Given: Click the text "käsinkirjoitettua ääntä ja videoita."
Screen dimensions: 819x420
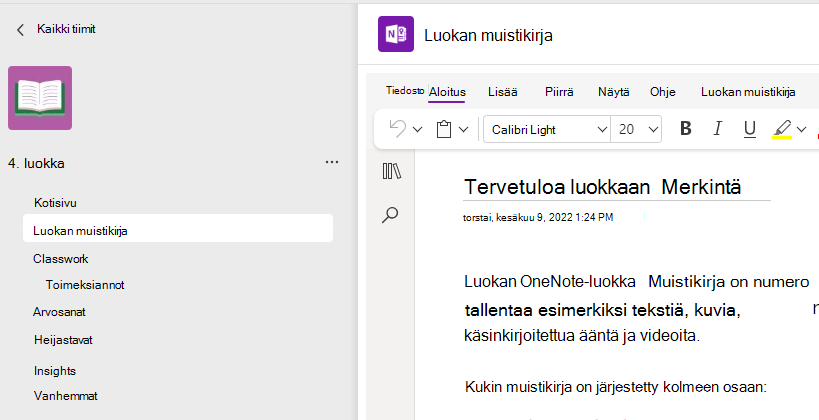Looking at the screenshot, I should 582,335.
